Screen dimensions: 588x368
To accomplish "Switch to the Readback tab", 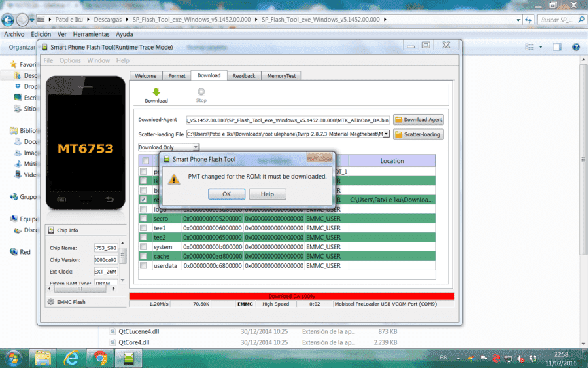I will click(244, 76).
